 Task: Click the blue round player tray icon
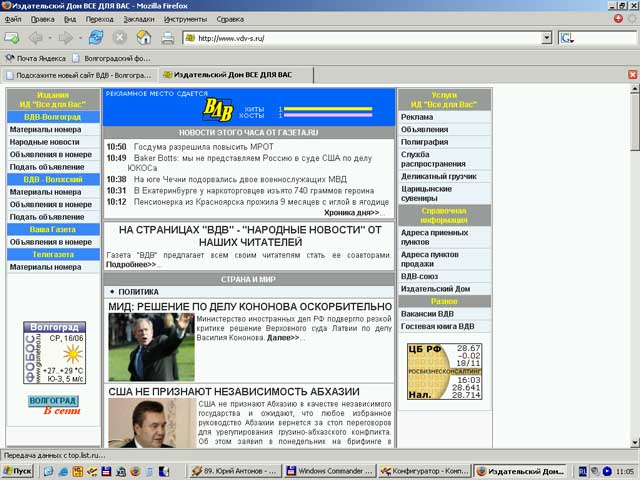607,471
